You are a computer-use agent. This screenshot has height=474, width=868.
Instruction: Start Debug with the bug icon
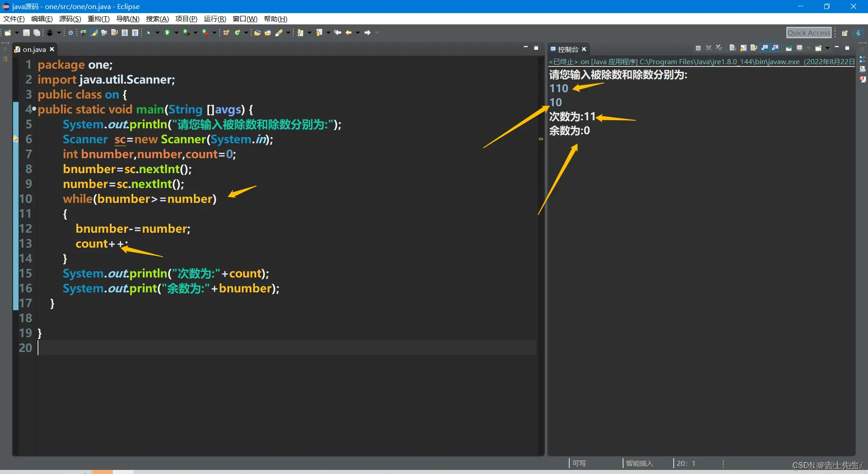coord(148,33)
